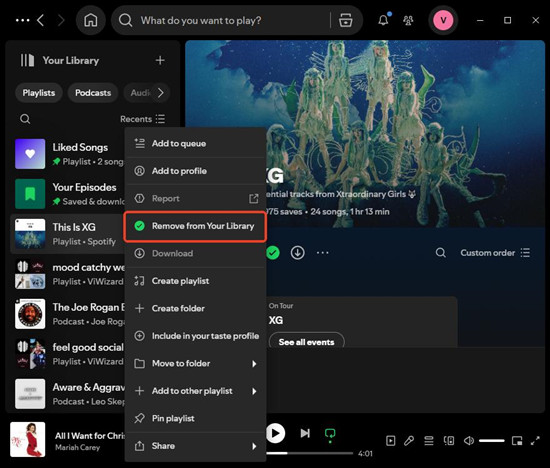Open the queue icon
This screenshot has width=550, height=468.
429,441
